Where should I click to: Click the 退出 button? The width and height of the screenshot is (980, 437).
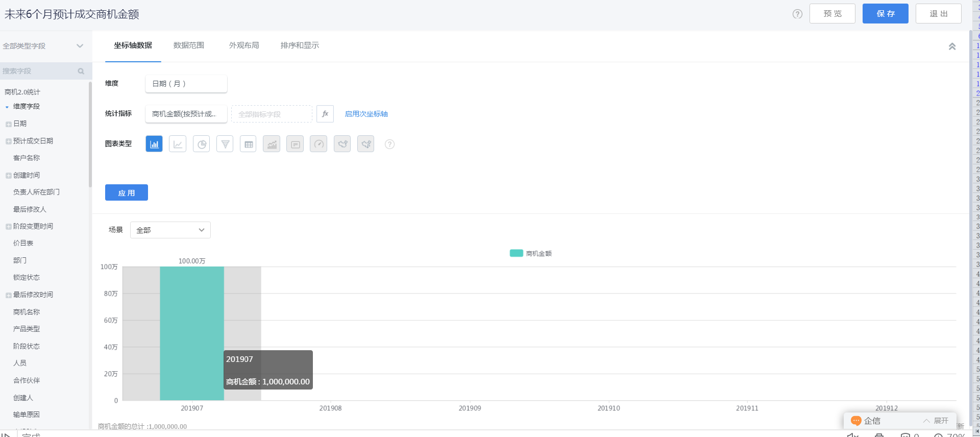click(939, 14)
